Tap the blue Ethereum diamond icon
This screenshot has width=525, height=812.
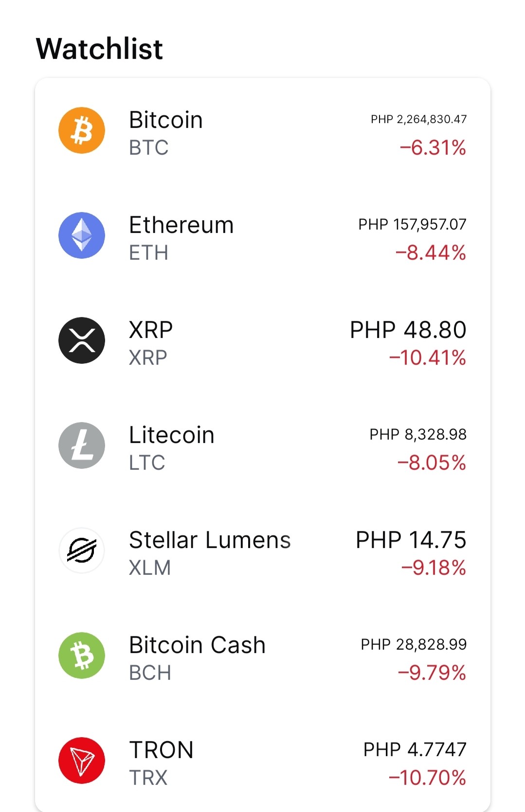coord(82,235)
